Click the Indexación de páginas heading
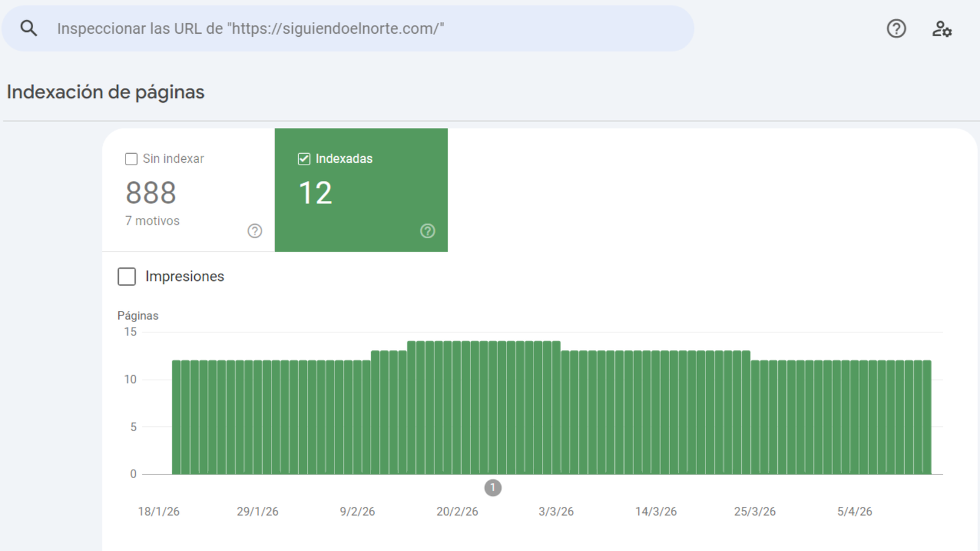This screenshot has height=551, width=980. [x=105, y=92]
